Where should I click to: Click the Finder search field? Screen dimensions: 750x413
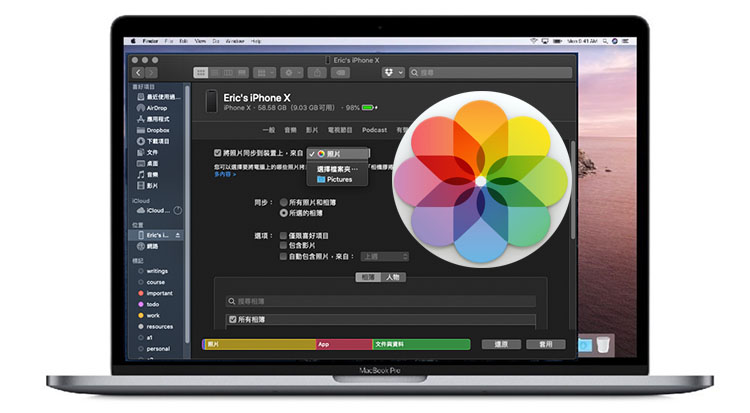[x=490, y=73]
